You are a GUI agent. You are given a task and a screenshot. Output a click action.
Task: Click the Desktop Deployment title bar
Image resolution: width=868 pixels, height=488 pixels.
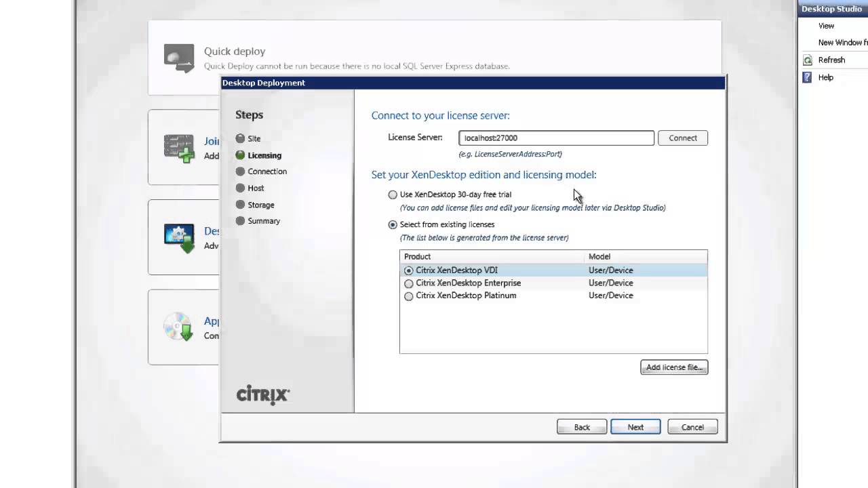[x=473, y=83]
